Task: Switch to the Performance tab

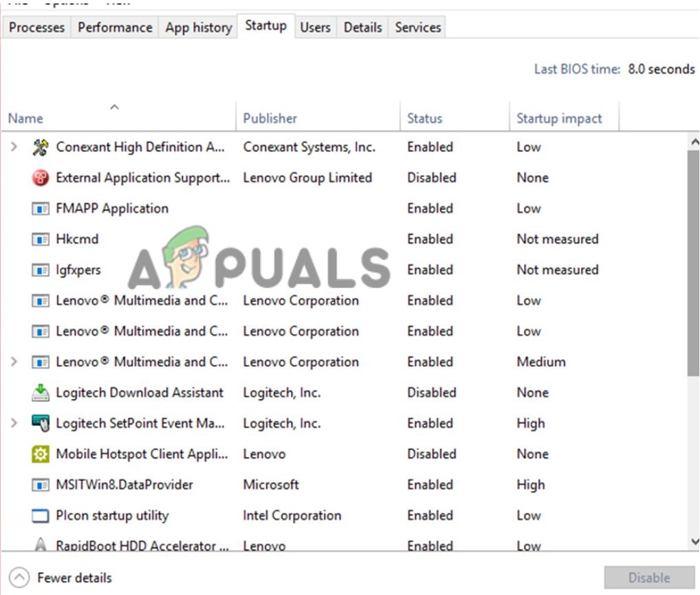Action: [114, 27]
